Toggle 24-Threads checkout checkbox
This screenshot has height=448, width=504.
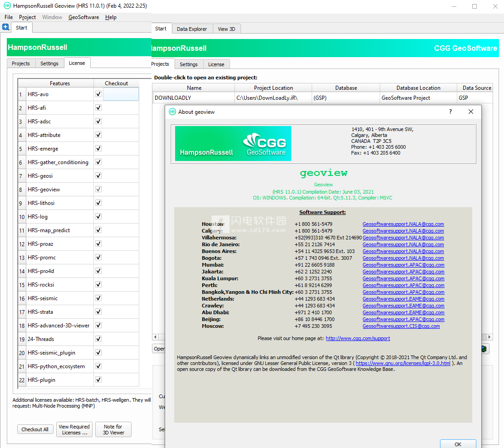point(98,339)
